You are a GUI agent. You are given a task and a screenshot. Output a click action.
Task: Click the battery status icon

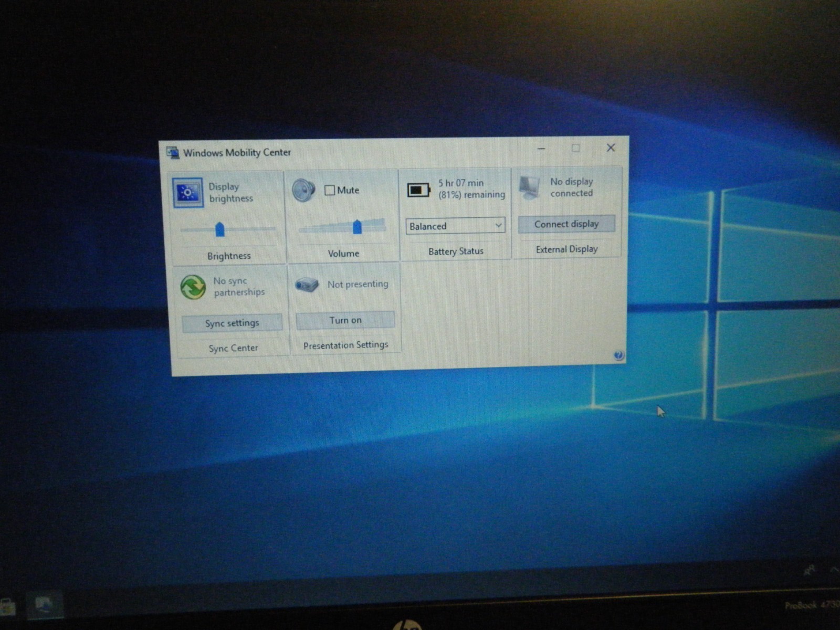point(419,190)
